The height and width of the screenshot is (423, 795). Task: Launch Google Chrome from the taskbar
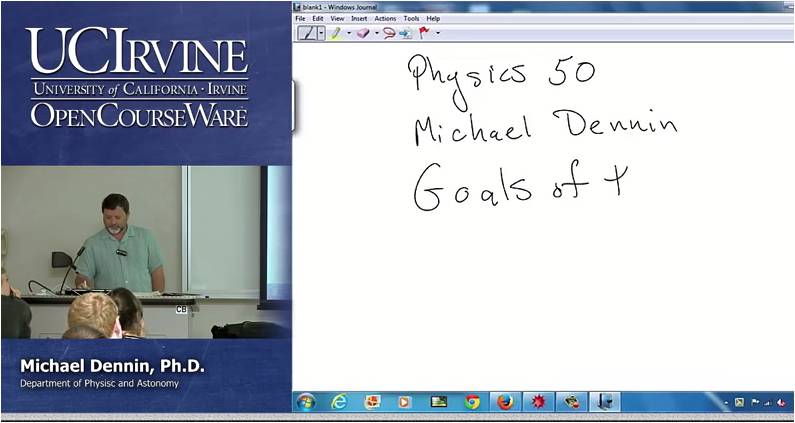pos(472,402)
